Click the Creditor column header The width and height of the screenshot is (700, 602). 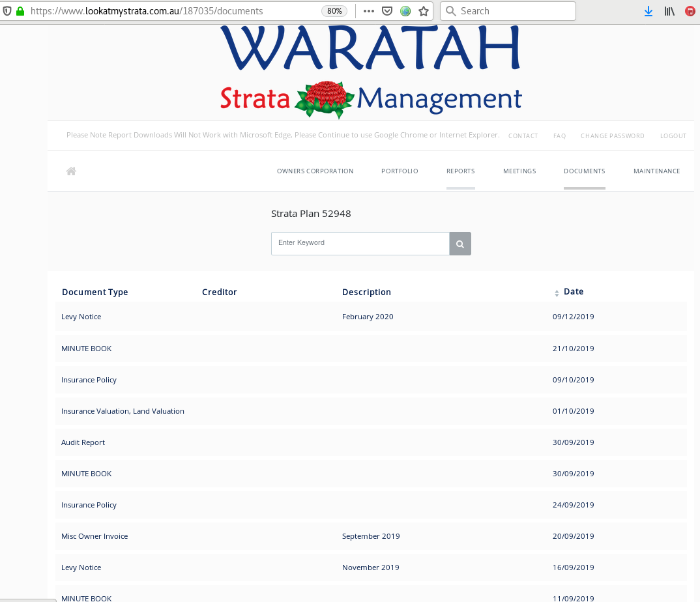[219, 292]
